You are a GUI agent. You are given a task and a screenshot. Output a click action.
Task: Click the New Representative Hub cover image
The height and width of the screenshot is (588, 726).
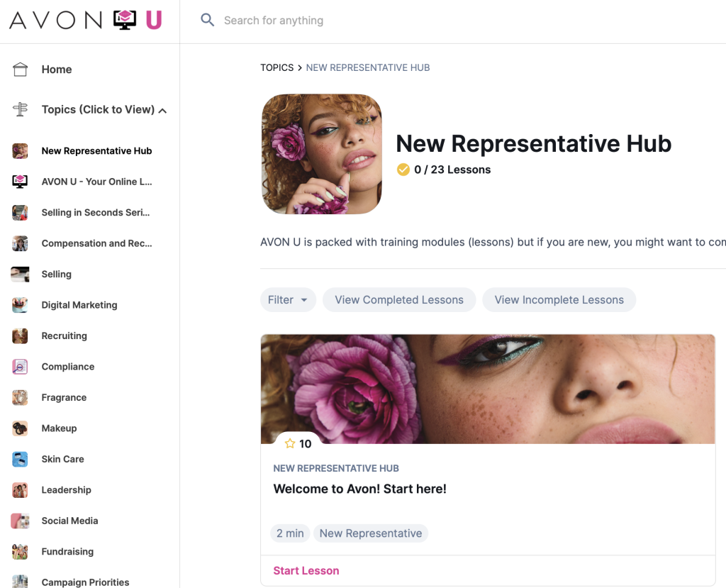click(x=322, y=154)
